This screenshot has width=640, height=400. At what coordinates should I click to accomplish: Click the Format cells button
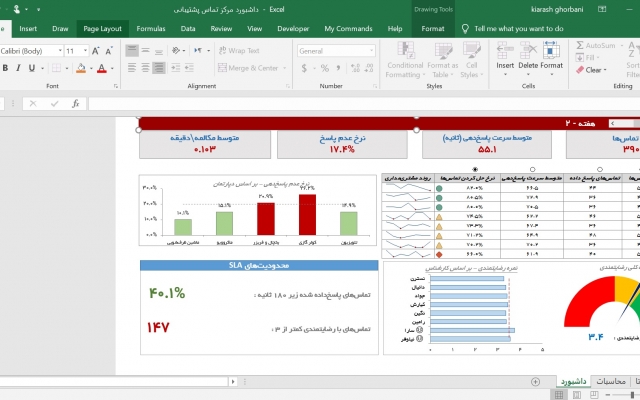coord(551,59)
